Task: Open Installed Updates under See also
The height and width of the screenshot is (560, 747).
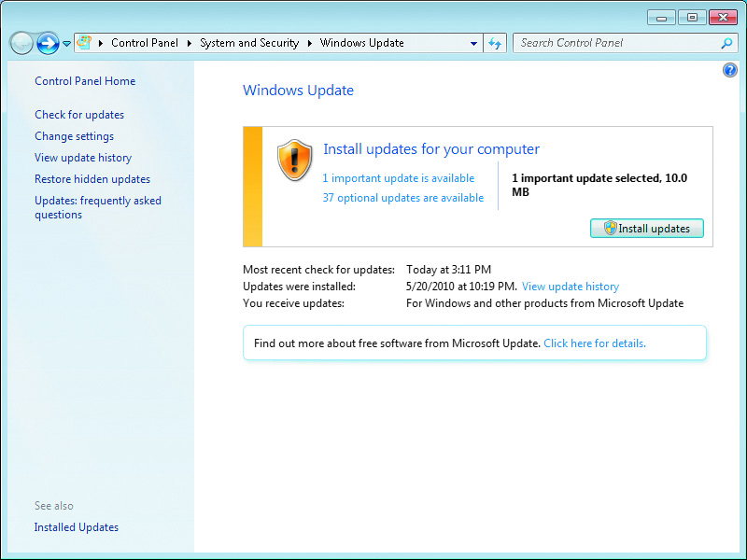Action: tap(77, 527)
